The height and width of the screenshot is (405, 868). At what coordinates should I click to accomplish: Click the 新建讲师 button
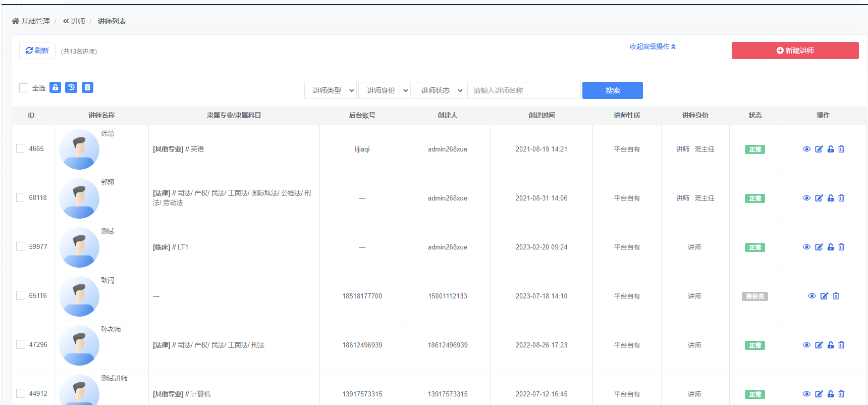pyautogui.click(x=795, y=50)
